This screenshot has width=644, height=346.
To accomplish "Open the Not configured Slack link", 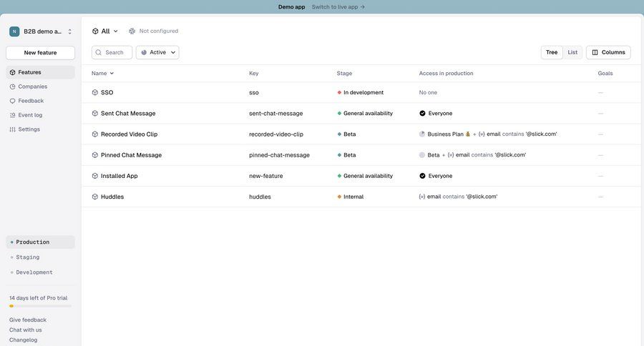I will [159, 31].
